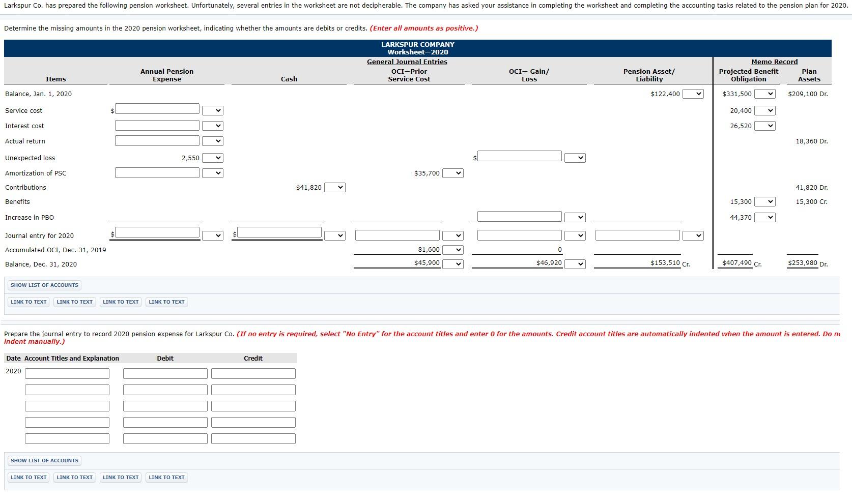Viewport: 852px width, 504px height.
Task: Click the Unexpected loss OCI amount field
Action: tap(519, 156)
